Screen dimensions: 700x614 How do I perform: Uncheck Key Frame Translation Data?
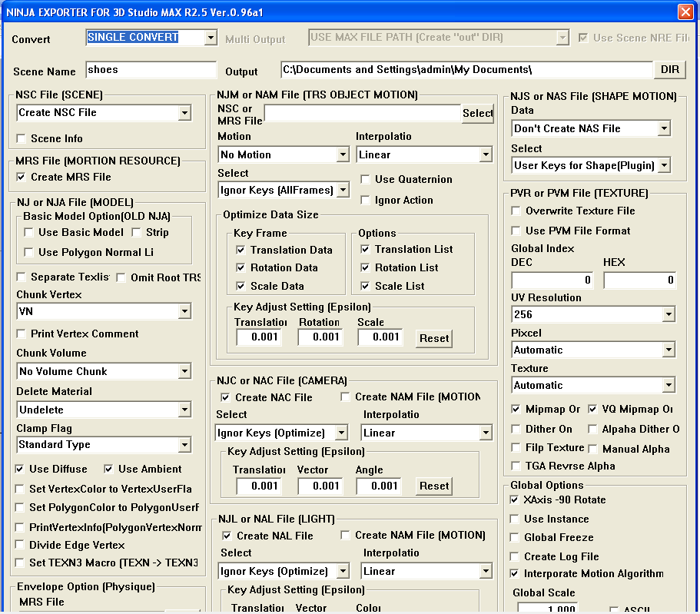click(x=241, y=250)
